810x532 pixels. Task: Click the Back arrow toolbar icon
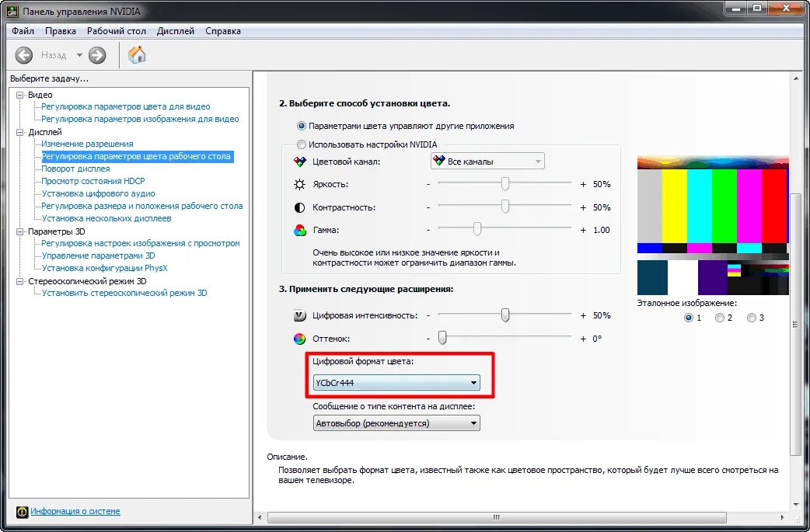[x=24, y=55]
